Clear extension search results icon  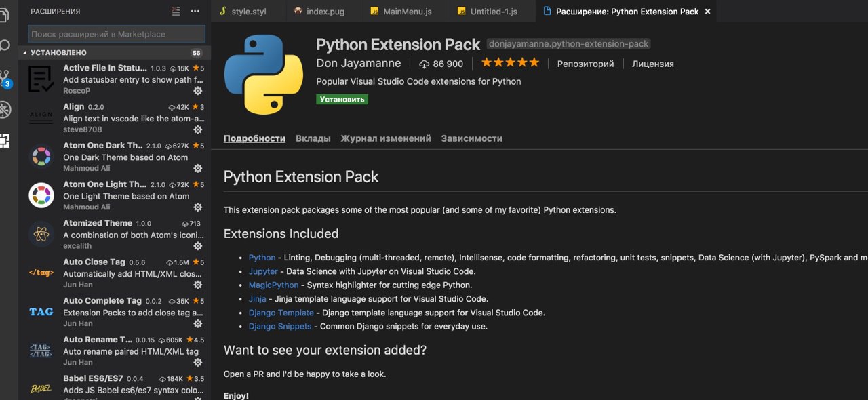point(176,12)
